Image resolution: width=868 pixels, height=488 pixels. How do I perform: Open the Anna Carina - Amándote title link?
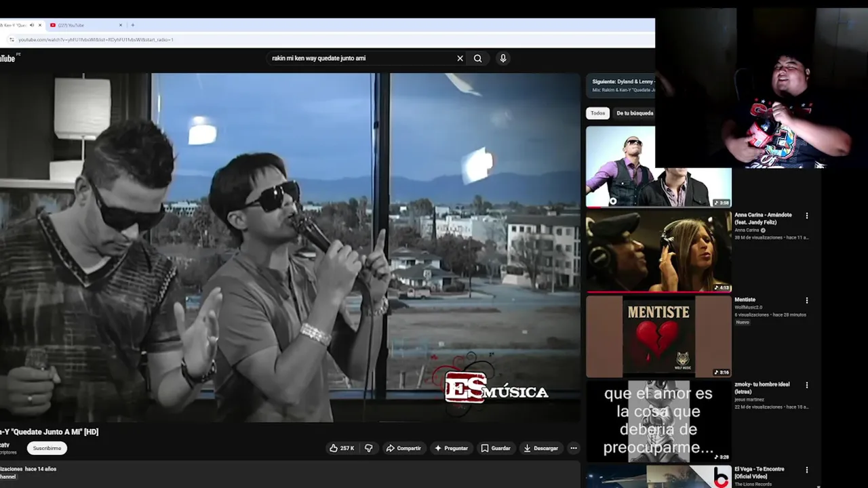tap(763, 218)
